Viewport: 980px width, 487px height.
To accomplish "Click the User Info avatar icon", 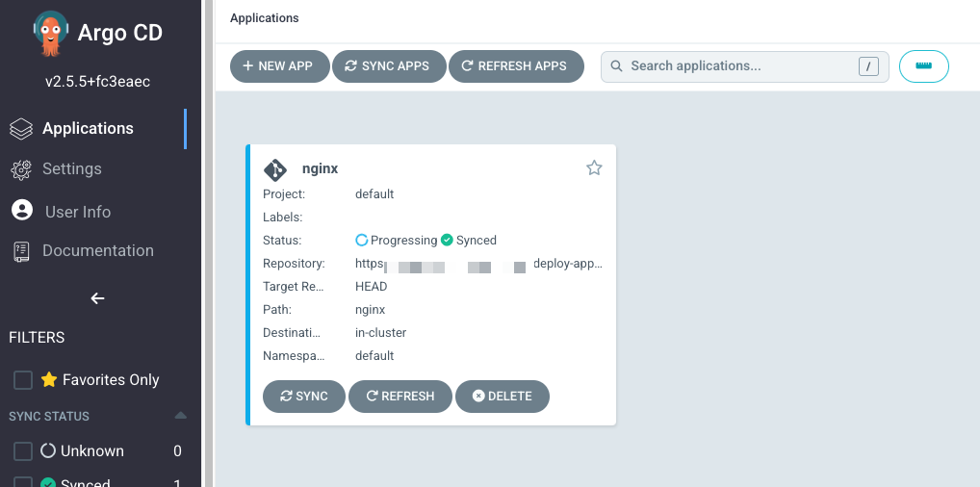I will 22,210.
